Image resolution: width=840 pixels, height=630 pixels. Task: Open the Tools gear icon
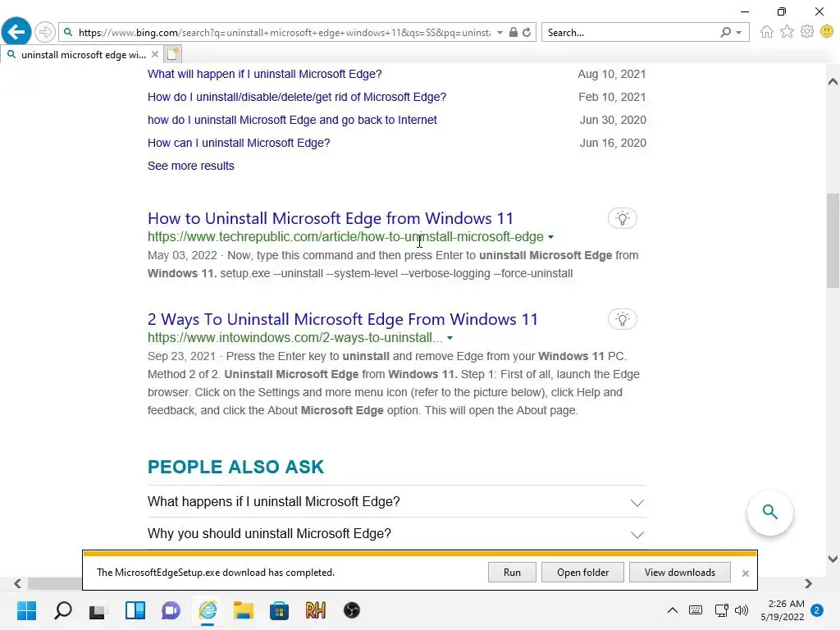pyautogui.click(x=807, y=32)
